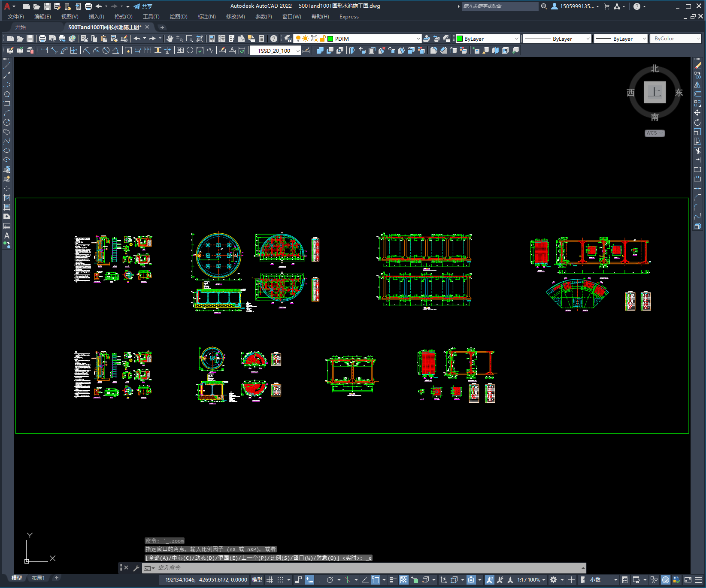The image size is (706, 588).
Task: Toggle ortho mode in status bar
Action: (320, 580)
